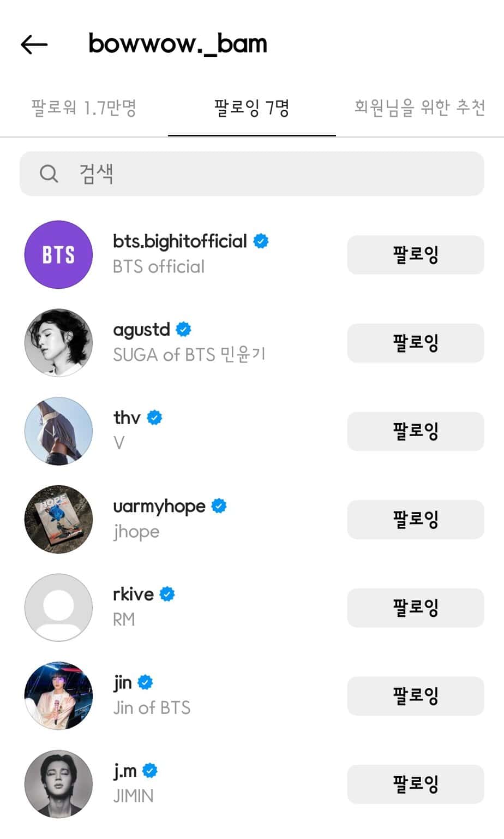The width and height of the screenshot is (504, 839).
Task: Open the 회원님을 위한 추천 tab
Action: [x=419, y=108]
